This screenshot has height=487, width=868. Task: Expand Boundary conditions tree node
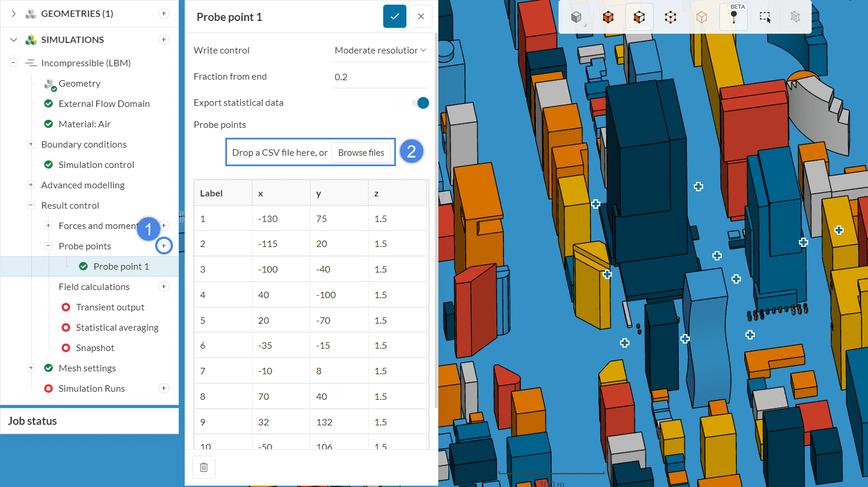coord(31,144)
